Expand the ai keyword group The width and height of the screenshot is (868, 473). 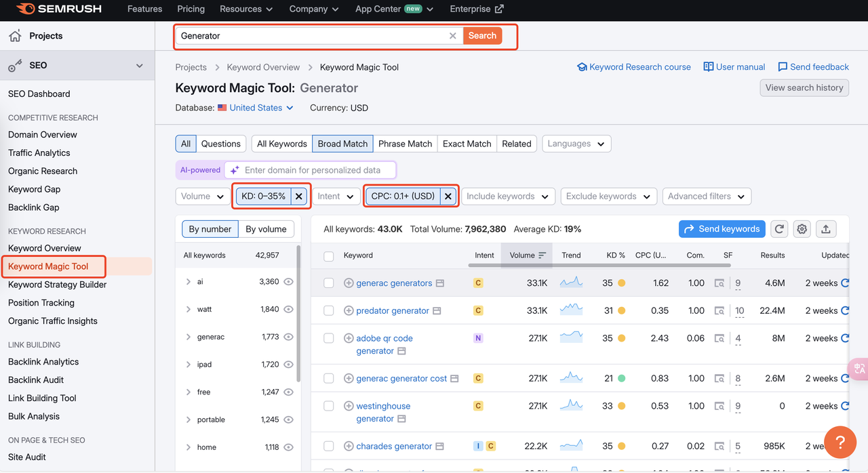pos(189,281)
